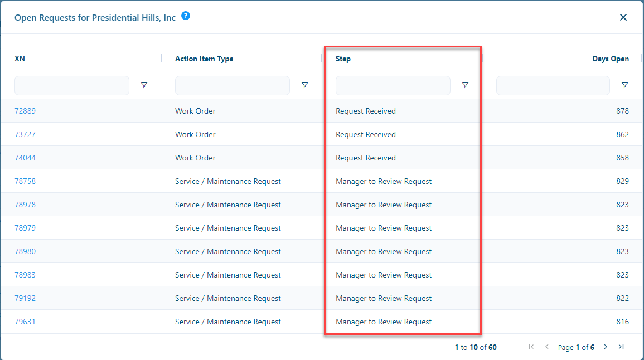Sort by the Step column header
The width and height of the screenshot is (644, 360).
coord(343,59)
